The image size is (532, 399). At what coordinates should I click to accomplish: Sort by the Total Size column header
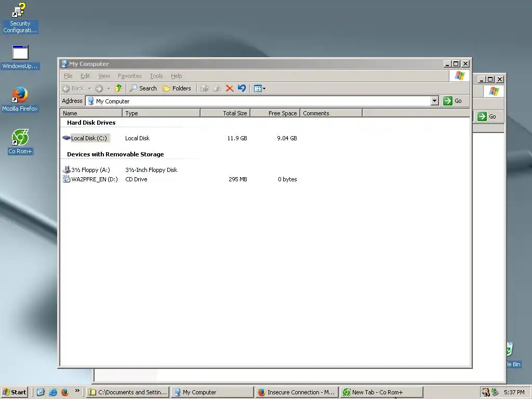click(225, 113)
